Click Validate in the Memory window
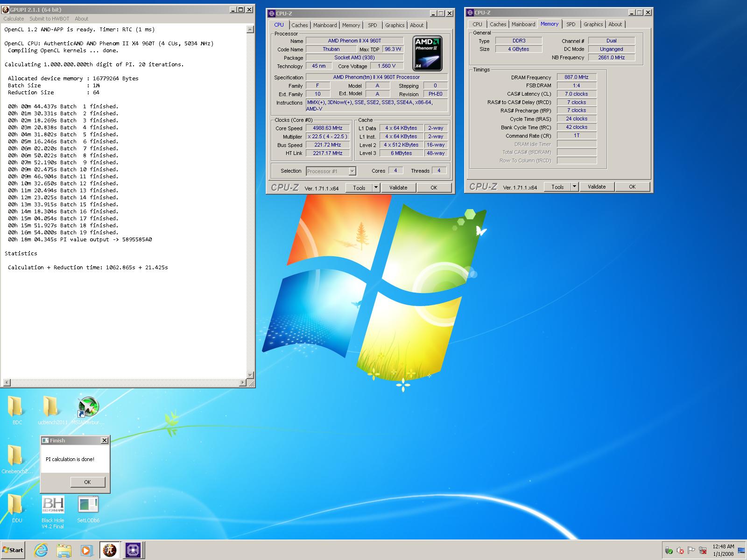The image size is (747, 560). [x=597, y=187]
